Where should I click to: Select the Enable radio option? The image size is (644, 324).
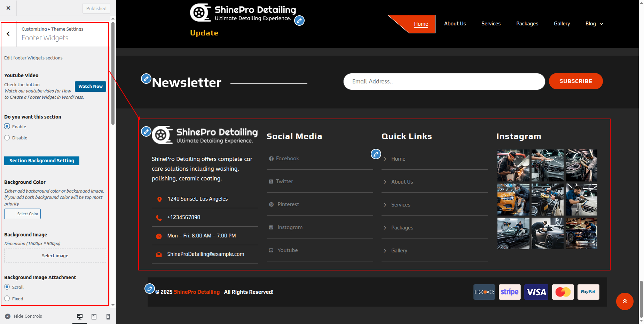pyautogui.click(x=7, y=127)
